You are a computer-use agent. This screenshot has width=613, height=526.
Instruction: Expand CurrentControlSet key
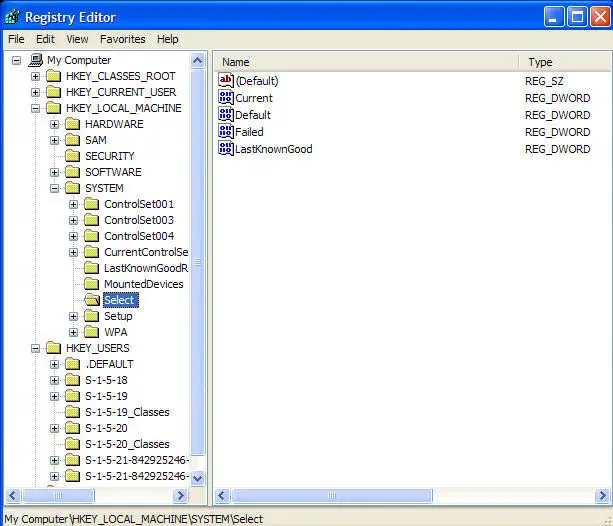click(73, 253)
